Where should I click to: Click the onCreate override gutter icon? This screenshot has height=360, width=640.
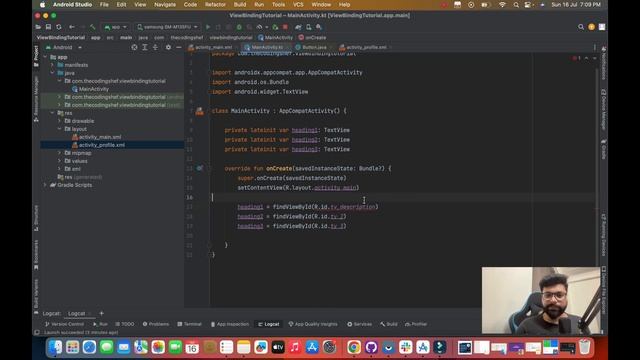[x=200, y=168]
